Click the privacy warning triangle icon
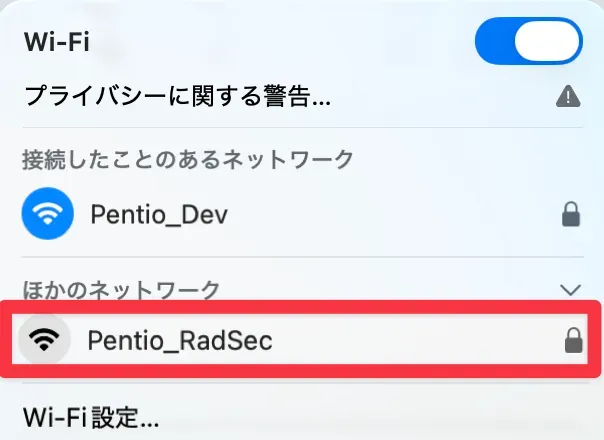The image size is (604, 440). click(568, 97)
